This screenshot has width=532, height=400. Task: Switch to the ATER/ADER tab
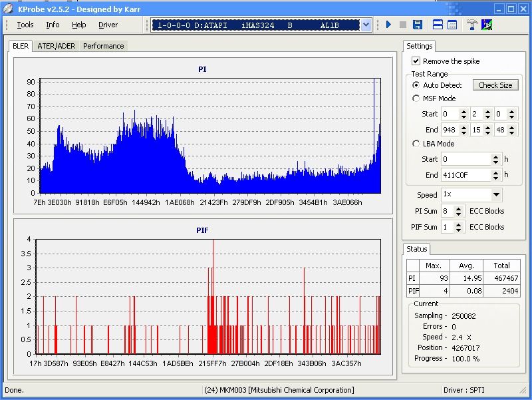56,46
